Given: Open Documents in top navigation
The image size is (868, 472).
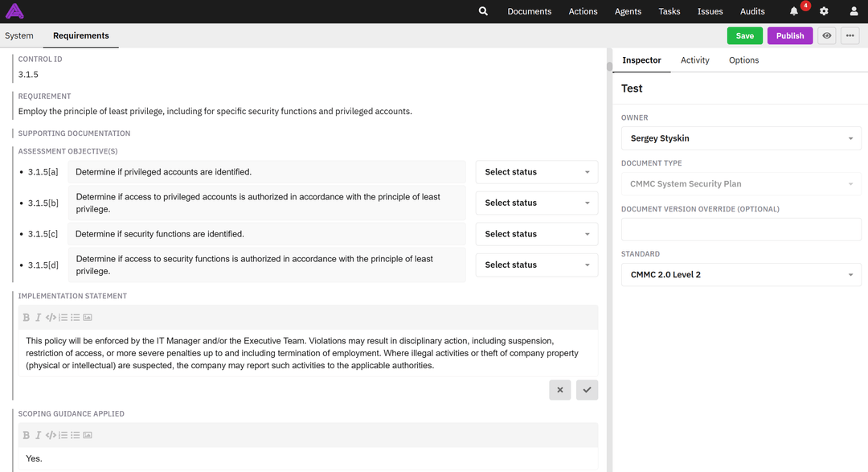Looking at the screenshot, I should click(x=529, y=11).
